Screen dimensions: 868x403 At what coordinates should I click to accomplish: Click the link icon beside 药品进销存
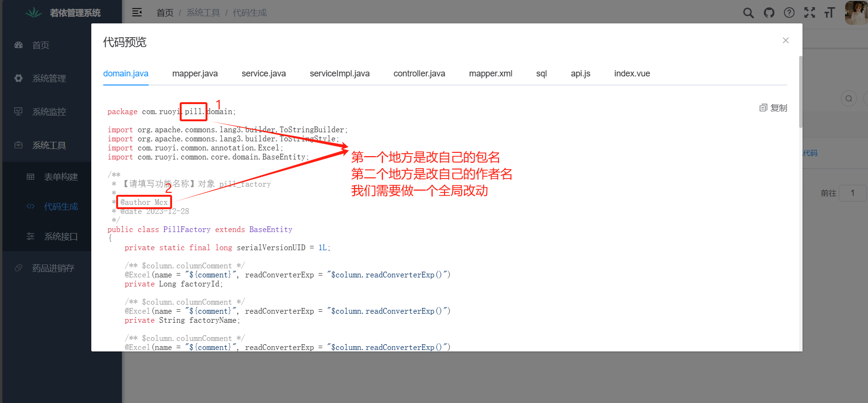point(19,268)
